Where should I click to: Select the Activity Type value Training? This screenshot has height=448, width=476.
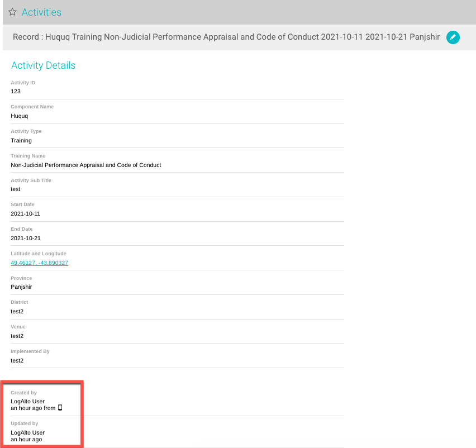pos(21,140)
